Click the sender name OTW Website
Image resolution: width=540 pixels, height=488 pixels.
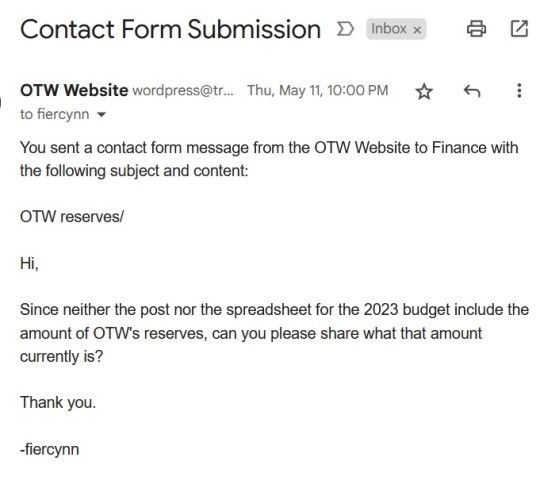(x=74, y=91)
